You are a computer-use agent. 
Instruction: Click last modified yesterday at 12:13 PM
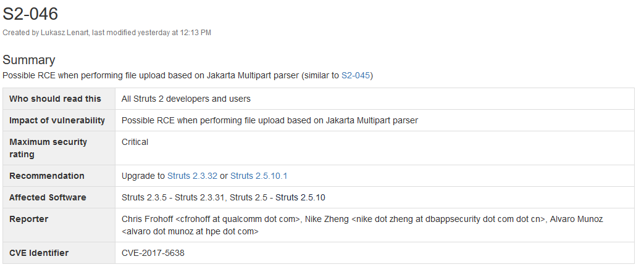tap(152, 33)
